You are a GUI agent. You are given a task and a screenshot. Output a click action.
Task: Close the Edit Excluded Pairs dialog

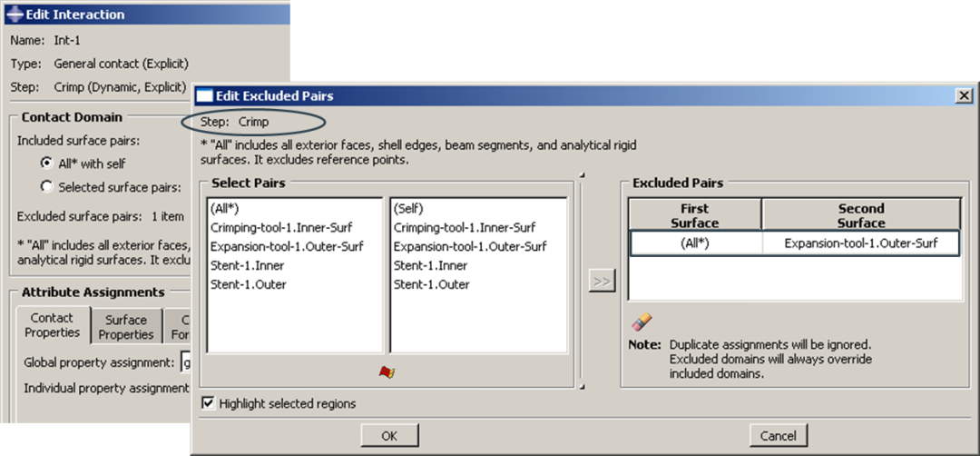(x=965, y=95)
